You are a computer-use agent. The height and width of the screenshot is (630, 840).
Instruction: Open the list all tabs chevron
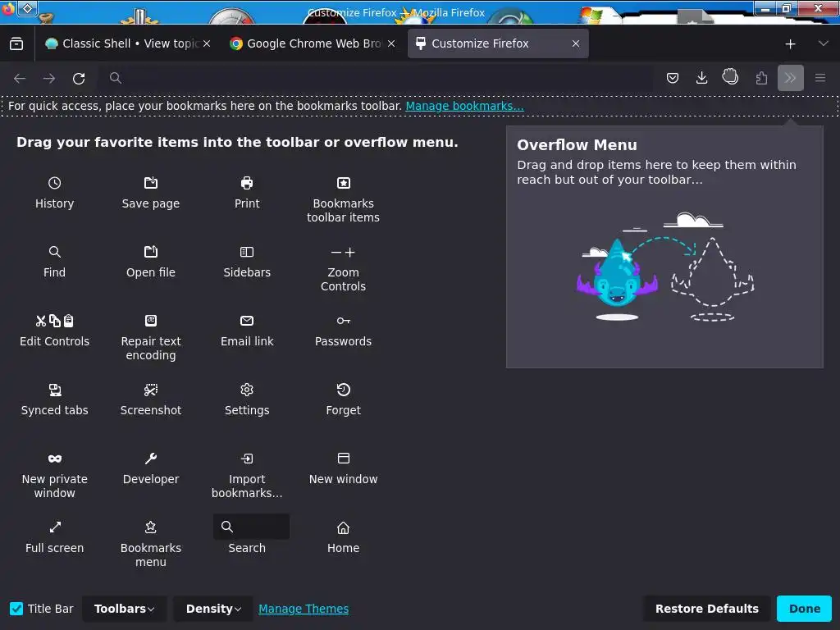point(824,43)
